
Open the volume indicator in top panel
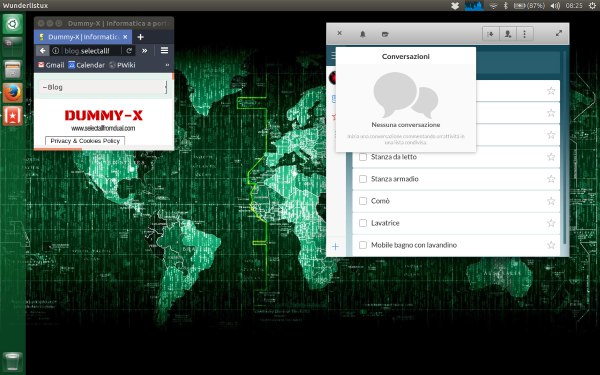[555, 6]
